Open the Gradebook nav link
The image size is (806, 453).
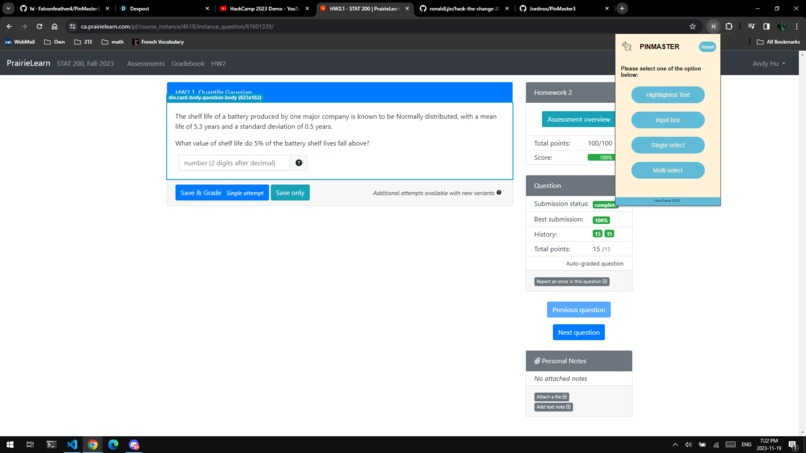point(188,63)
